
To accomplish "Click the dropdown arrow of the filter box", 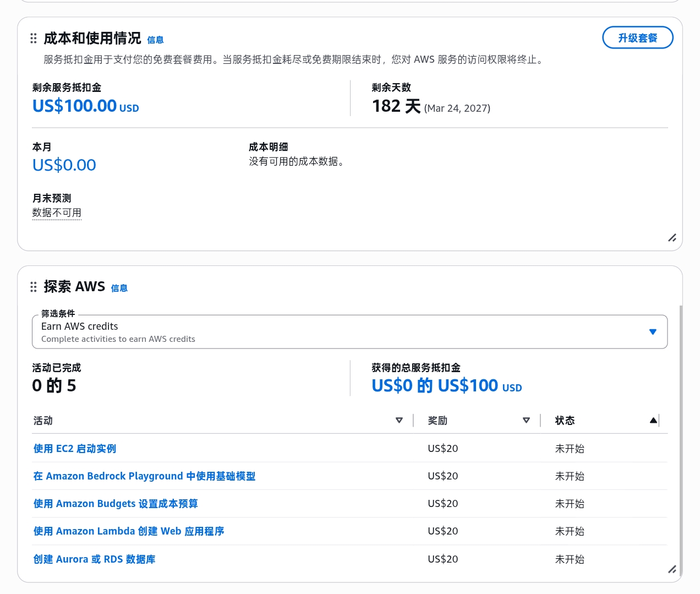I will [x=653, y=332].
